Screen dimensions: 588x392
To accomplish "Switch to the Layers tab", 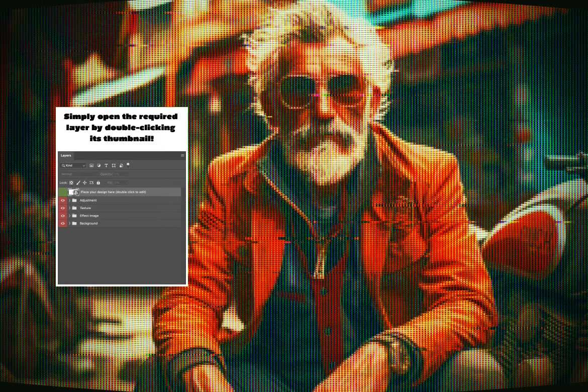I will tap(65, 156).
